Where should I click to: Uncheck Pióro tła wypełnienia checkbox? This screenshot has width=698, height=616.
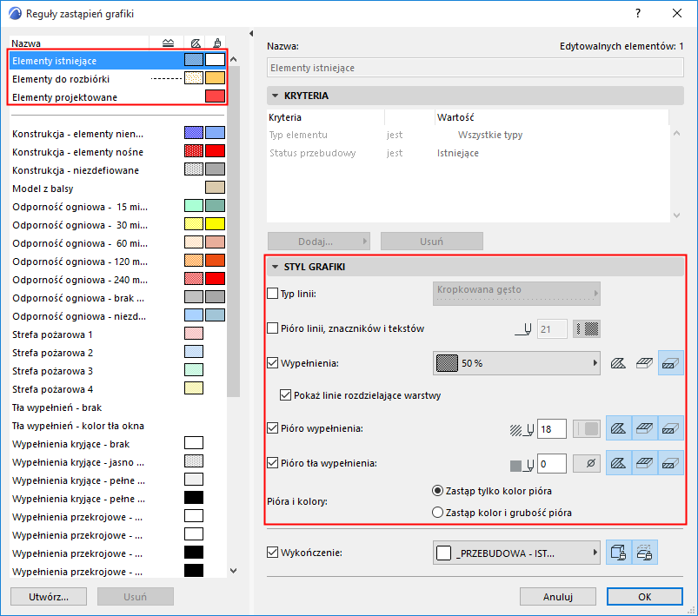point(272,463)
